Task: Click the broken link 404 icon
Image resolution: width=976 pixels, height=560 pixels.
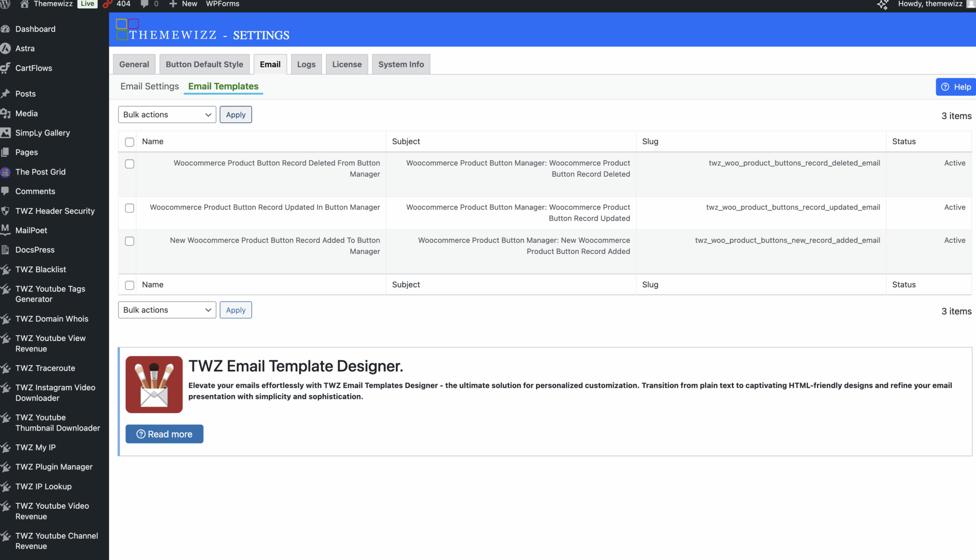Action: point(108,4)
